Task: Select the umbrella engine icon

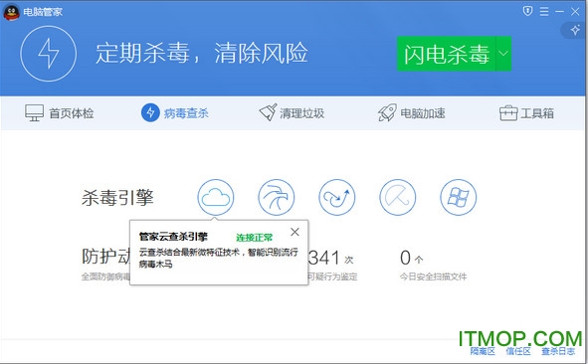Action: click(x=398, y=197)
